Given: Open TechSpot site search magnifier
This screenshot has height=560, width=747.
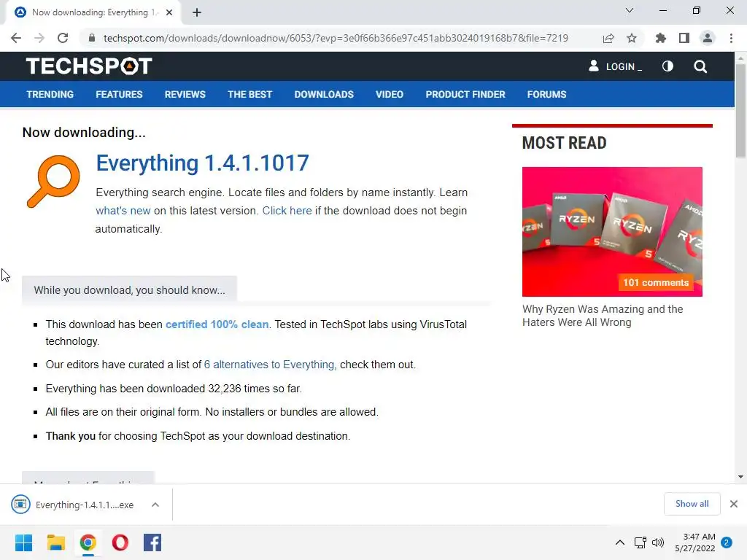Looking at the screenshot, I should (x=700, y=66).
